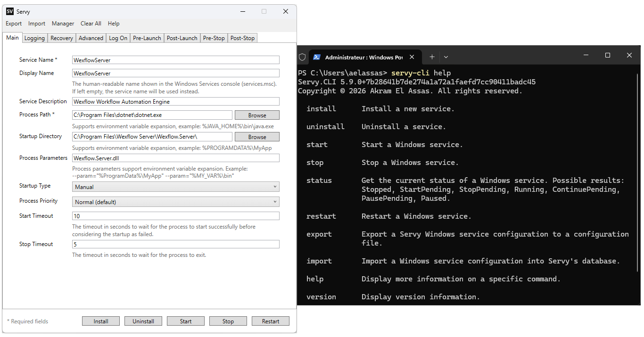Screen dimensions: 644x337
Task: Click the Servy application icon in titlebar
Action: [10, 11]
